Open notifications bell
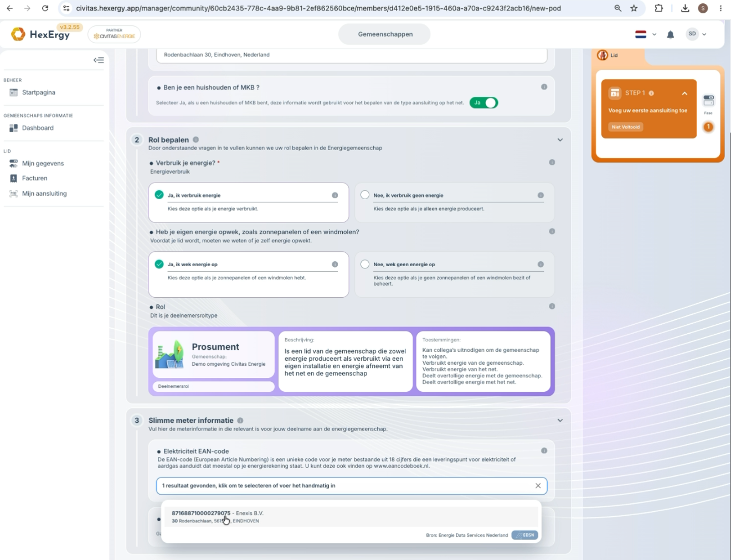This screenshot has height=560, width=731. pos(671,34)
